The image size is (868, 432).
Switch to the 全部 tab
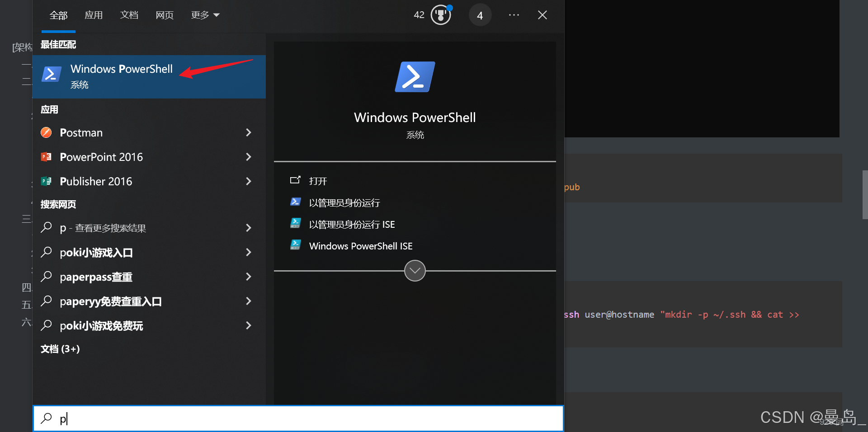click(58, 15)
